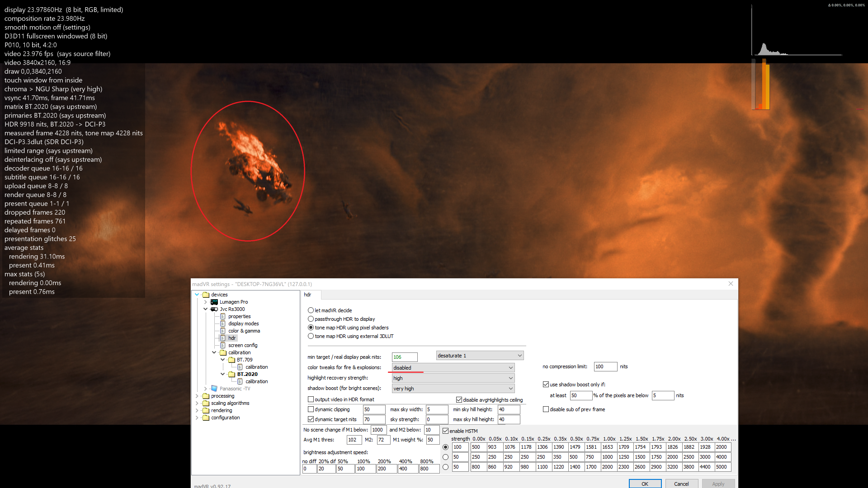Click the orange brightness level bar
The width and height of the screenshot is (868, 488).
[x=765, y=85]
